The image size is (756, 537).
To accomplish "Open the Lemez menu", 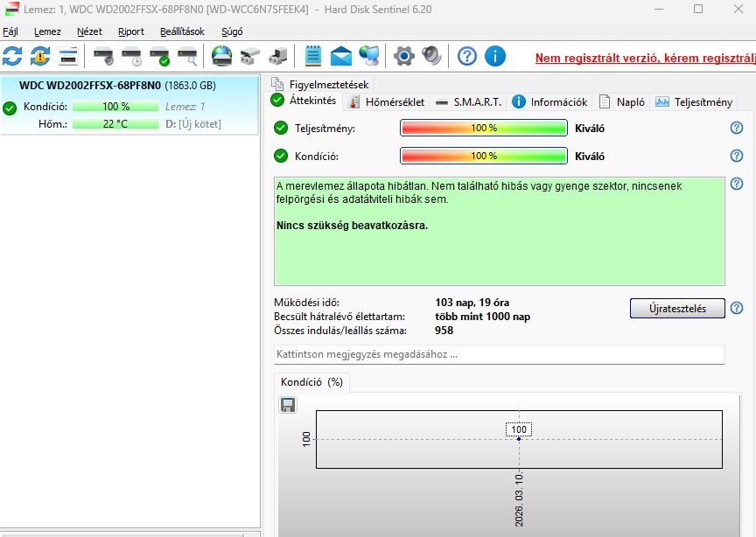I will click(47, 31).
